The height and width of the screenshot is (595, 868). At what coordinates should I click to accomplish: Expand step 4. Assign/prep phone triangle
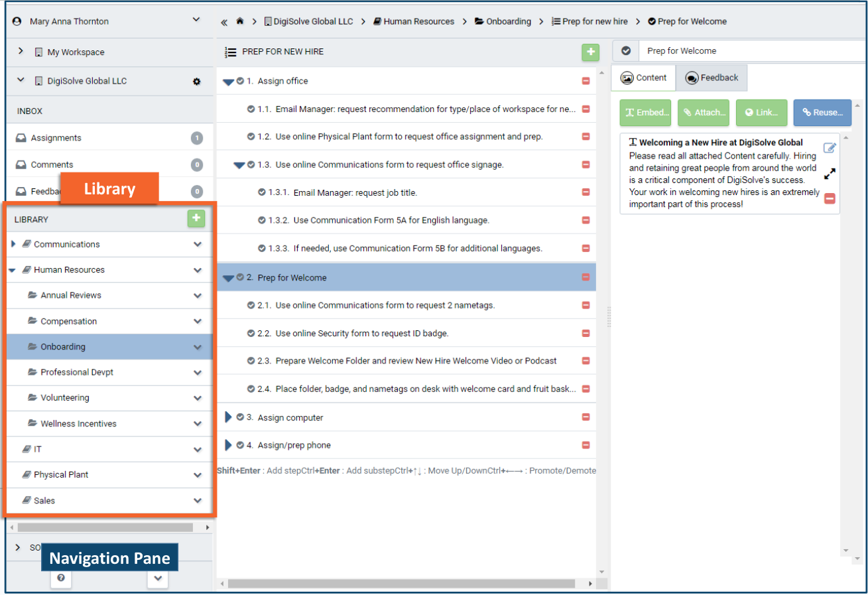click(228, 445)
